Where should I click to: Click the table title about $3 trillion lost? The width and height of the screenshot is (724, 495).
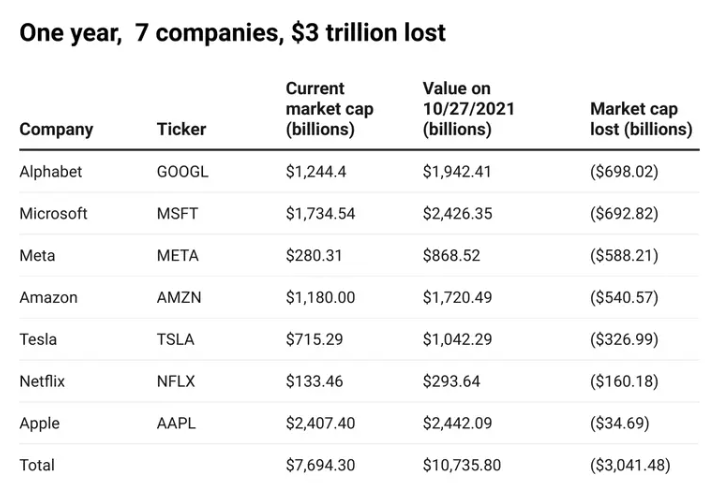(x=232, y=34)
